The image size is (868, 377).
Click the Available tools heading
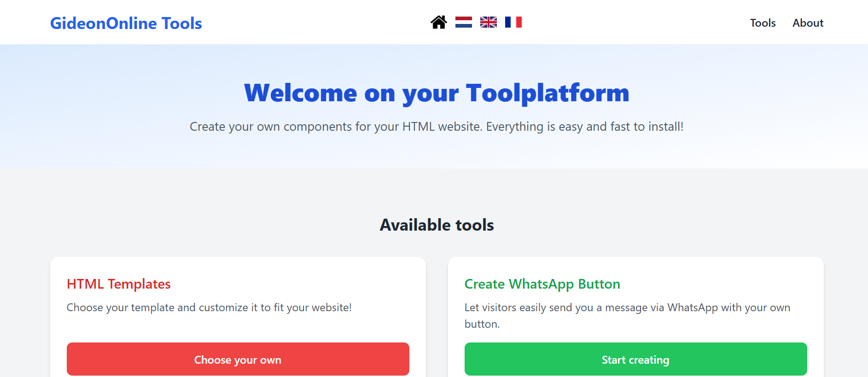[x=437, y=225]
